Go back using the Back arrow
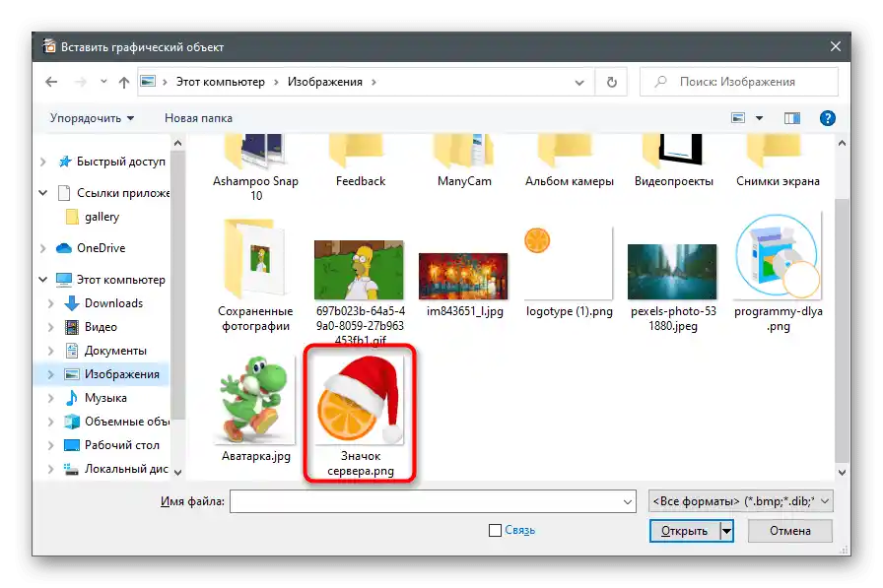The image size is (883, 588). point(51,82)
